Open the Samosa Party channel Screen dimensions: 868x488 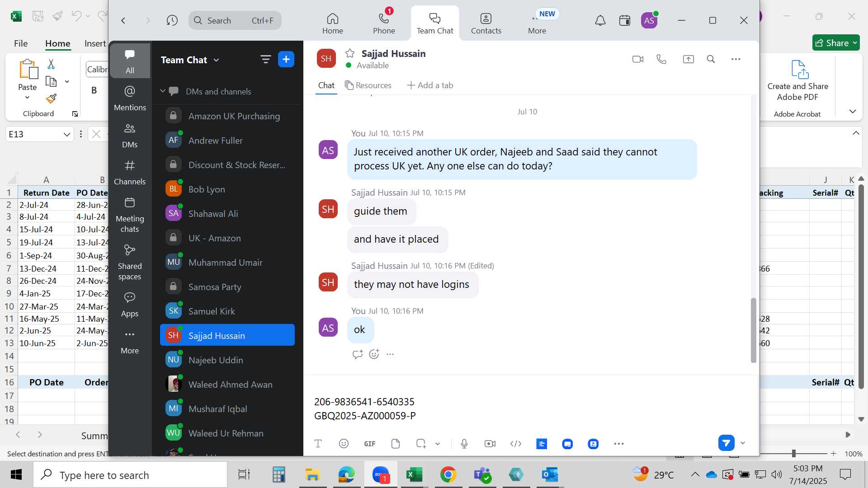(227, 287)
